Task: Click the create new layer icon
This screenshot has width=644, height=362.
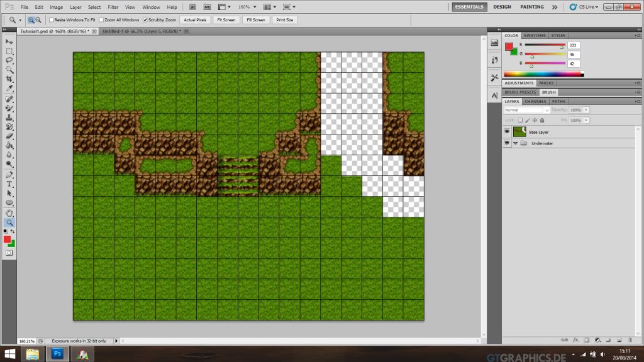Action: pyautogui.click(x=619, y=340)
